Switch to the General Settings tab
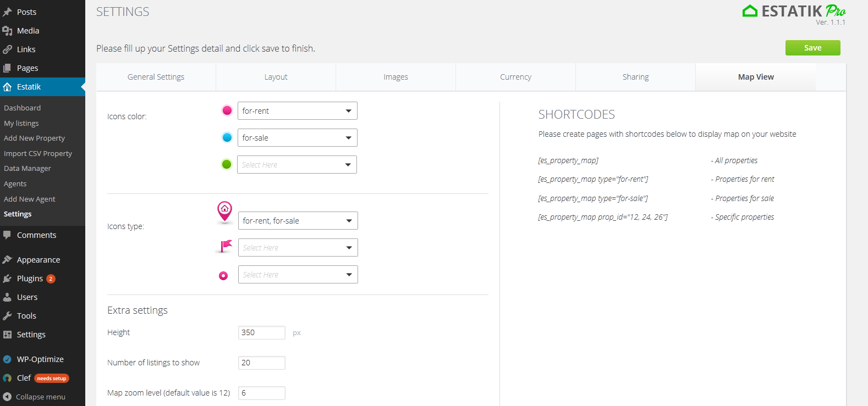 [x=156, y=77]
